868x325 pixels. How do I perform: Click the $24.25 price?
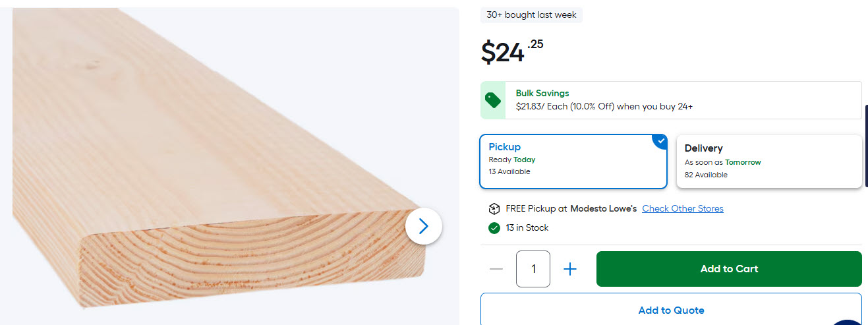tap(512, 51)
